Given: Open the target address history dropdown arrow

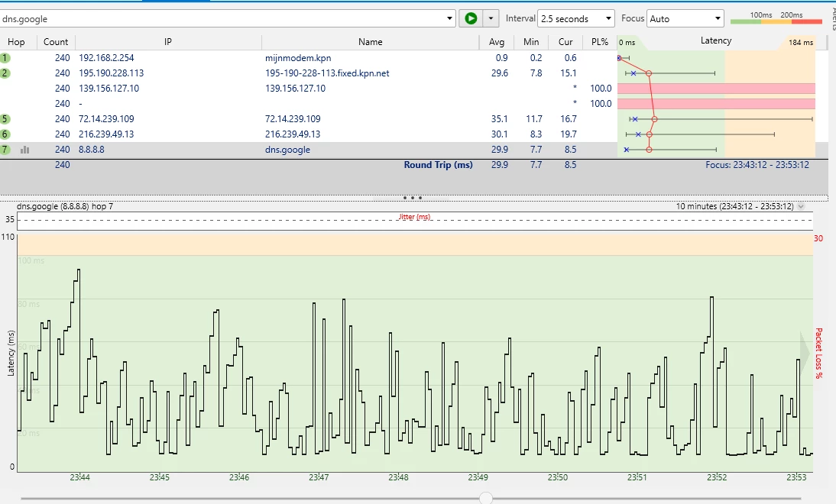Looking at the screenshot, I should tap(449, 18).
